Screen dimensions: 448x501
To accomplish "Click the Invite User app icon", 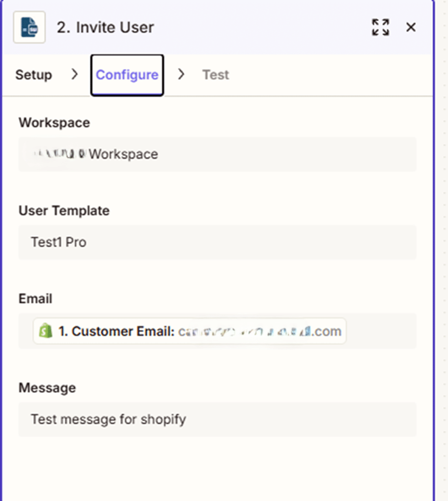I will 29,28.
